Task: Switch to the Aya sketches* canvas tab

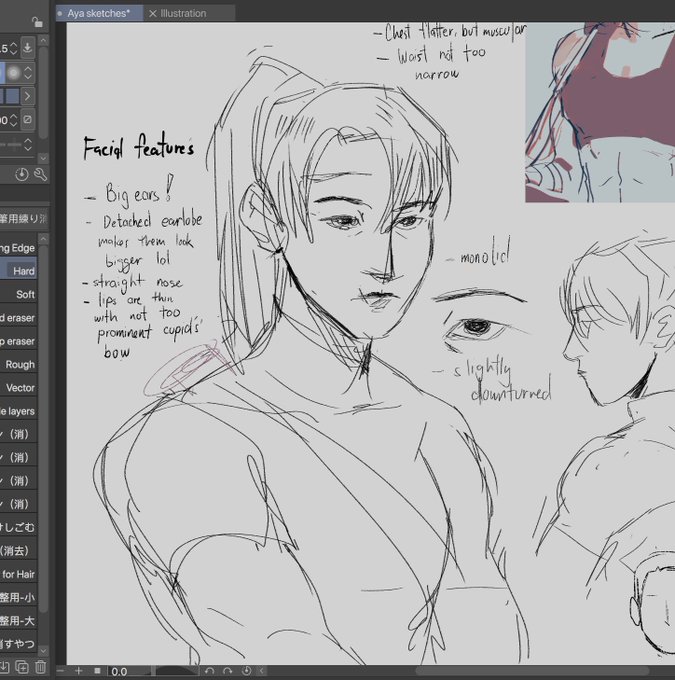Action: point(99,13)
